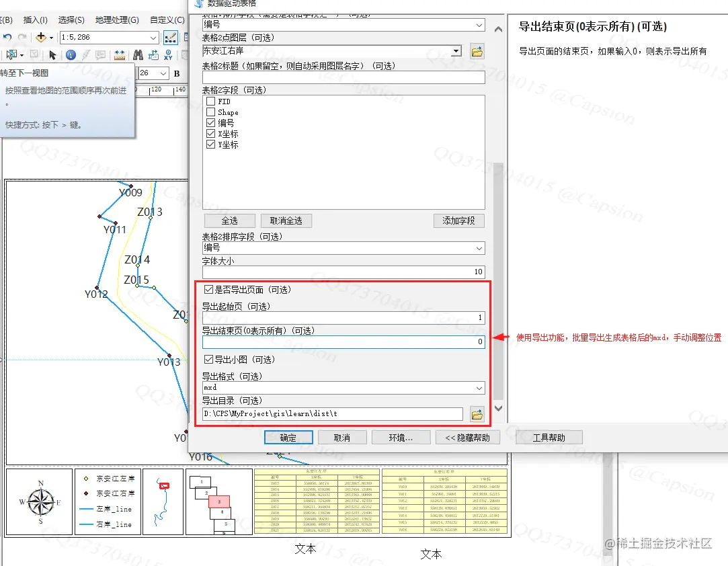Click the dialog vertical scrollbar thumb
Image resolution: width=728 pixels, height=566 pixels.
(x=499, y=281)
